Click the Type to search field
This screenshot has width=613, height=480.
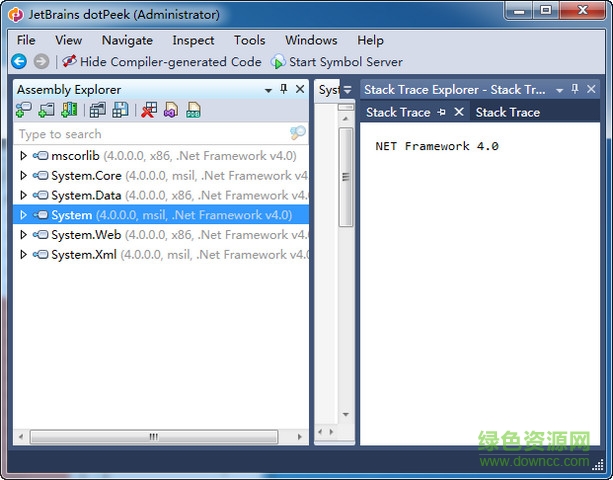pyautogui.click(x=152, y=134)
